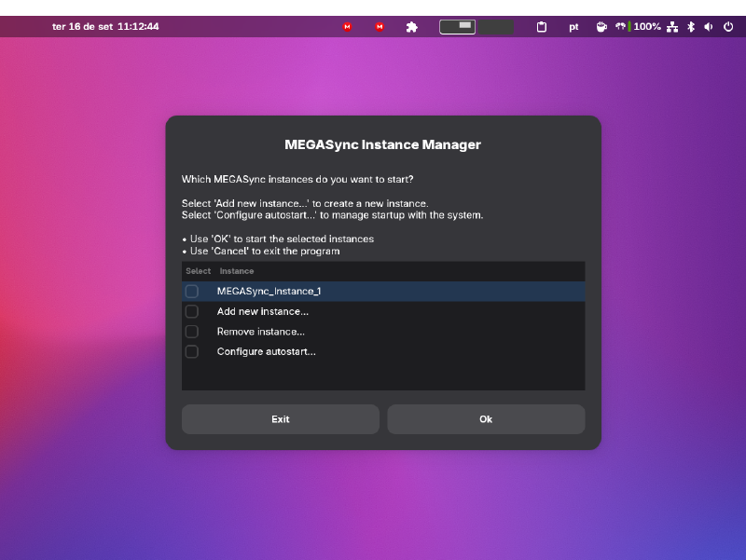The width and height of the screenshot is (746, 560).
Task: Enable the 'Configure autostart...' checkbox
Action: tap(191, 351)
